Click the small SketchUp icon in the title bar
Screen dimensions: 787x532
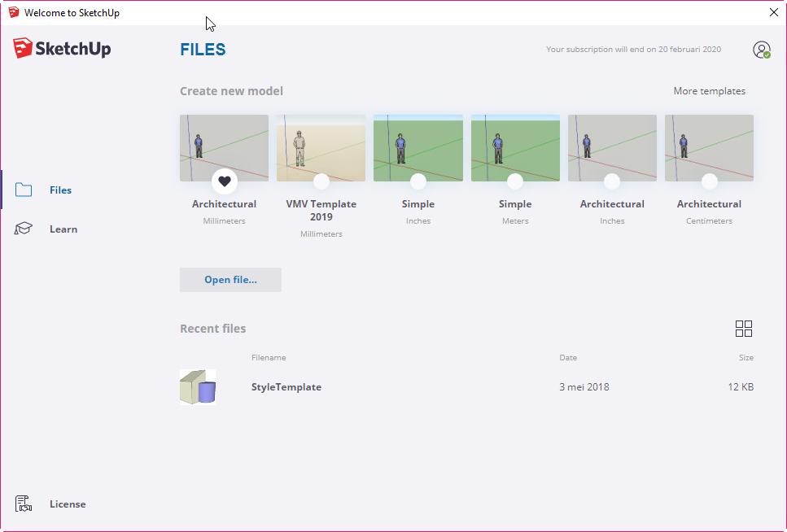tap(14, 12)
